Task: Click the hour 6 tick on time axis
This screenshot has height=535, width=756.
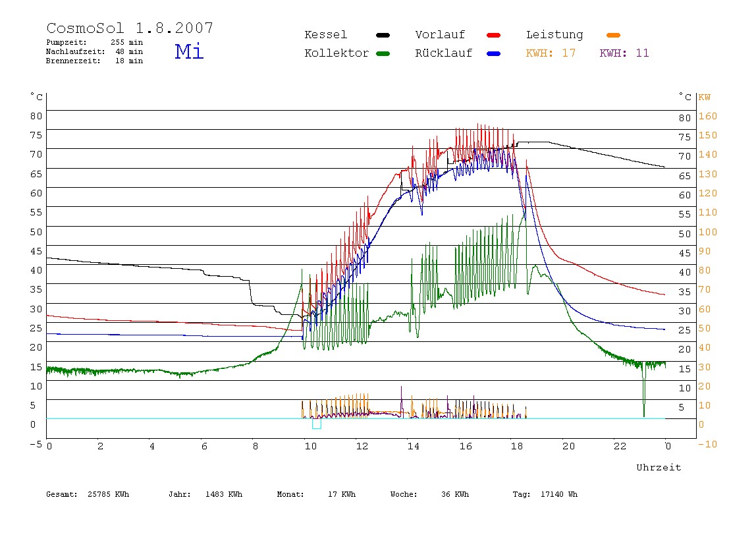Action: (204, 446)
